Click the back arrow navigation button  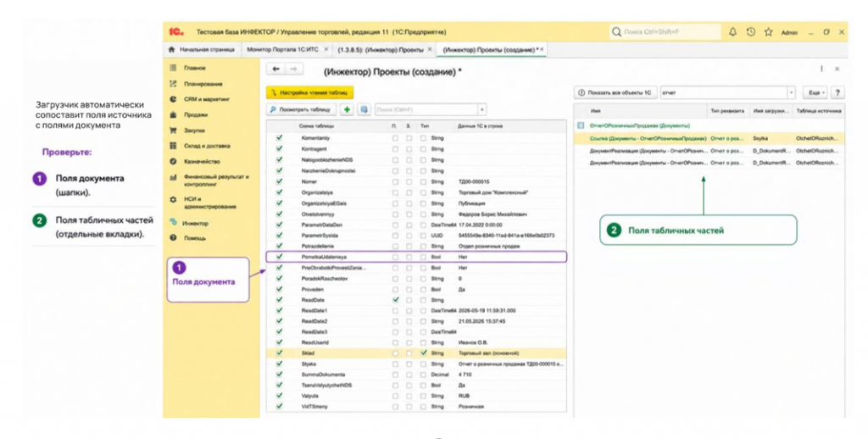tap(275, 69)
